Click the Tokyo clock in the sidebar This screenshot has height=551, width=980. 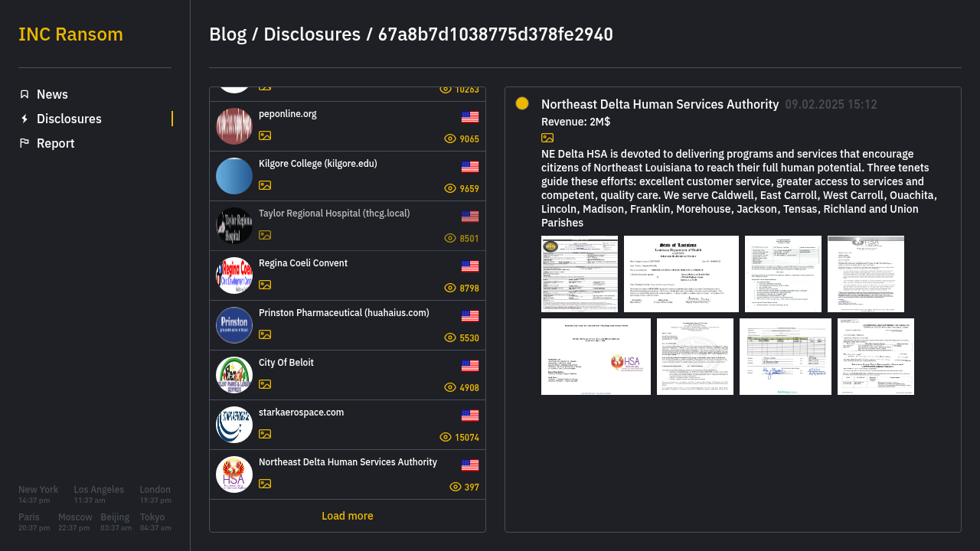click(x=155, y=522)
